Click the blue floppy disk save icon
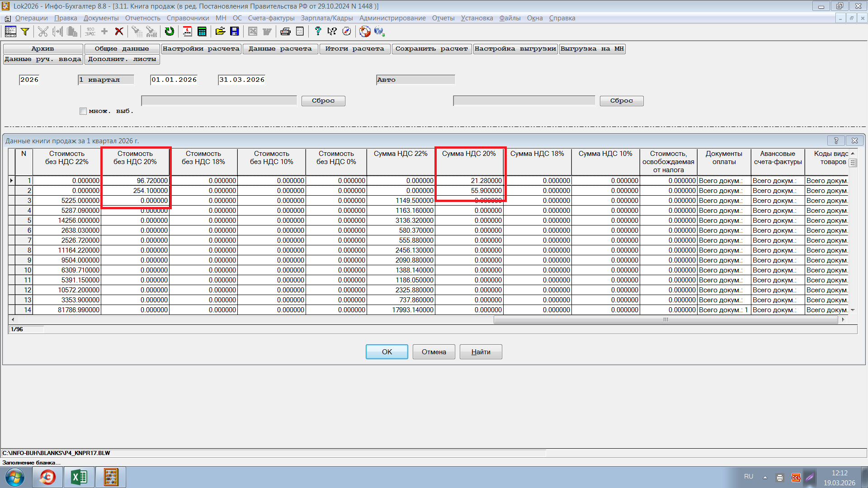The width and height of the screenshot is (868, 488). click(235, 31)
